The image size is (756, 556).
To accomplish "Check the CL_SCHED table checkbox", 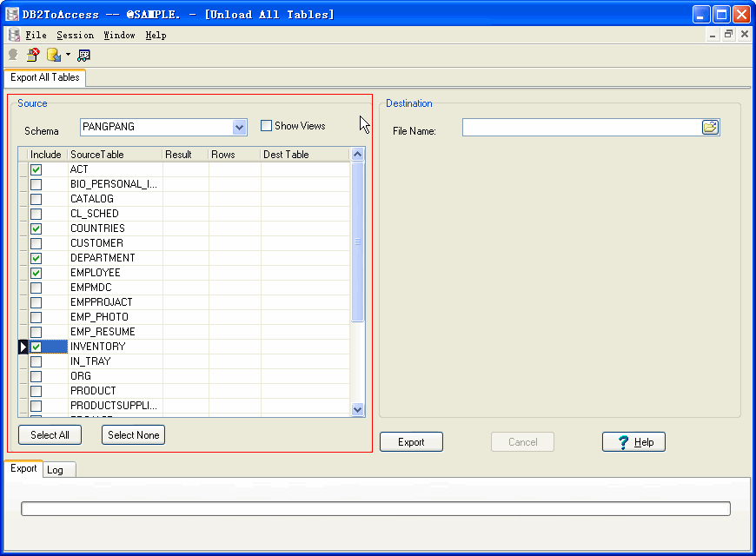I will click(x=36, y=214).
